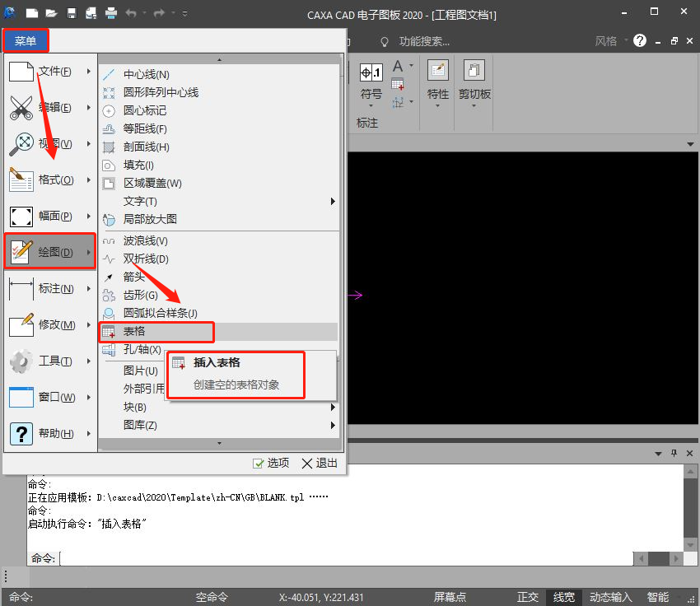This screenshot has height=606, width=700.
Task: Toggle 正交 ortho mode in status bar
Action: (528, 597)
